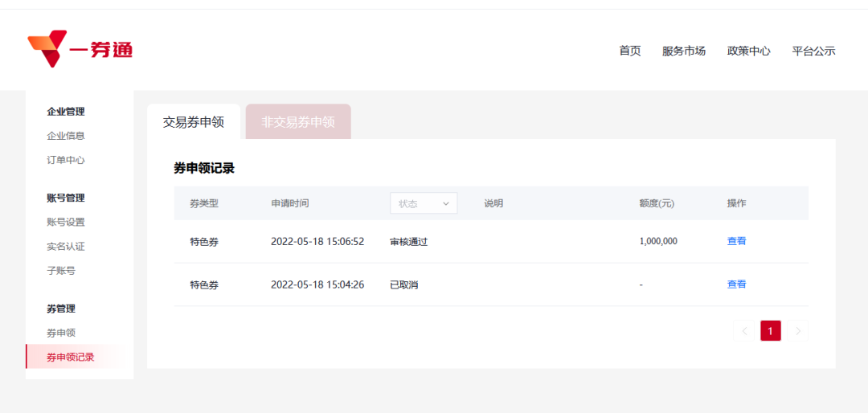868x413 pixels.
Task: Open 子账号 in sidebar
Action: (61, 271)
